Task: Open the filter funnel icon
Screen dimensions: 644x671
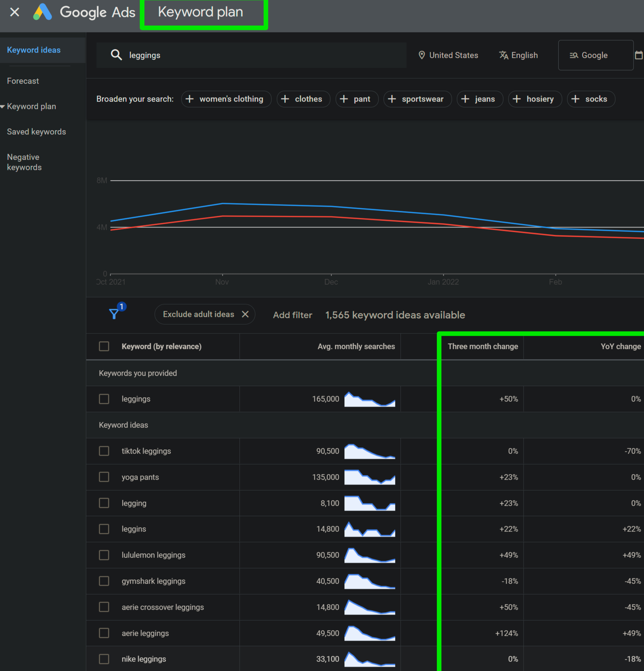Action: click(114, 314)
